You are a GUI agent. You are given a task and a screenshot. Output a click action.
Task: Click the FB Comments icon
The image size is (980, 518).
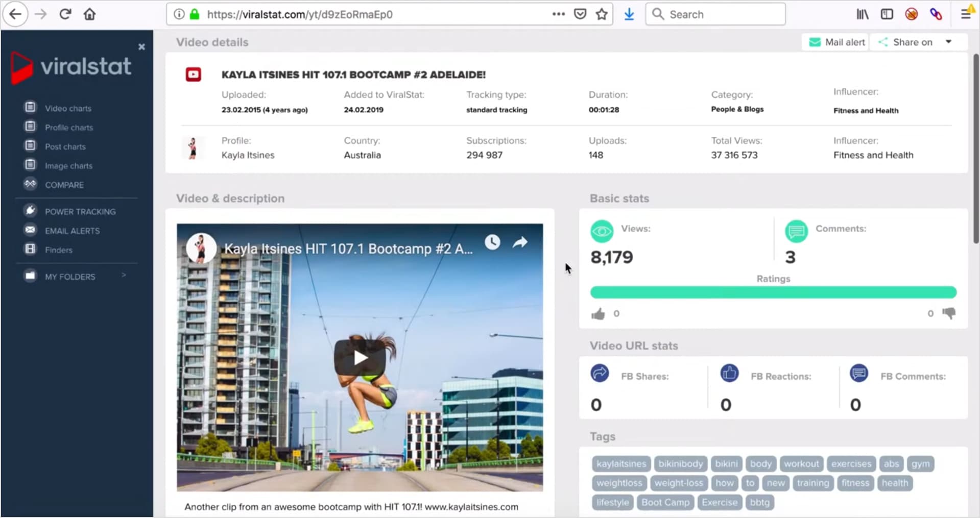859,374
